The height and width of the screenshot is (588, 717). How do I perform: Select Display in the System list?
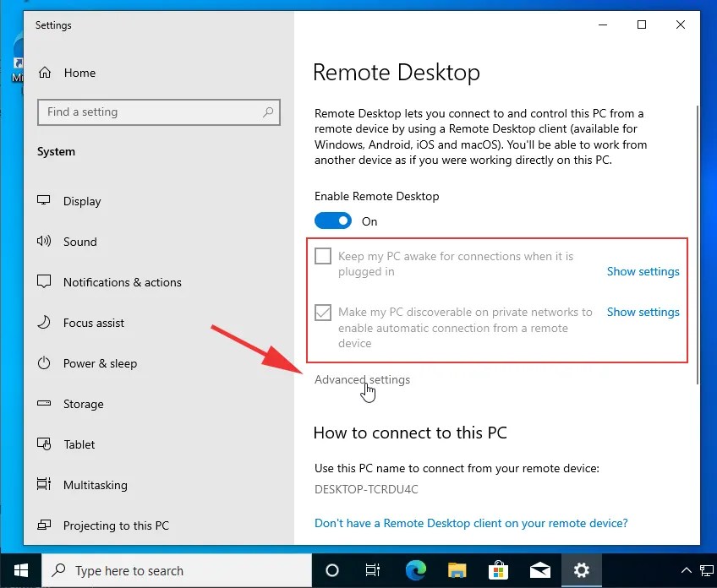tap(82, 201)
